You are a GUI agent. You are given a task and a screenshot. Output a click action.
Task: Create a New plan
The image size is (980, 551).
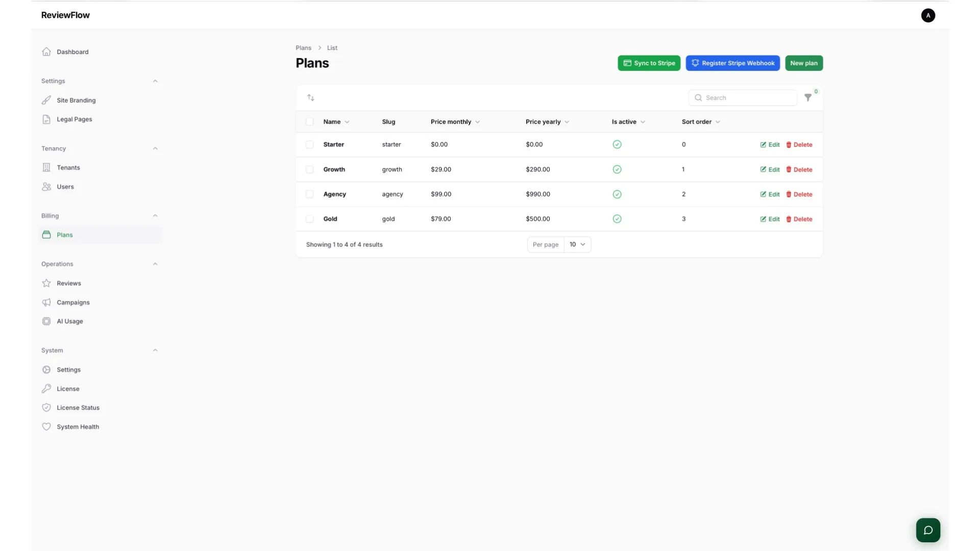pos(803,63)
